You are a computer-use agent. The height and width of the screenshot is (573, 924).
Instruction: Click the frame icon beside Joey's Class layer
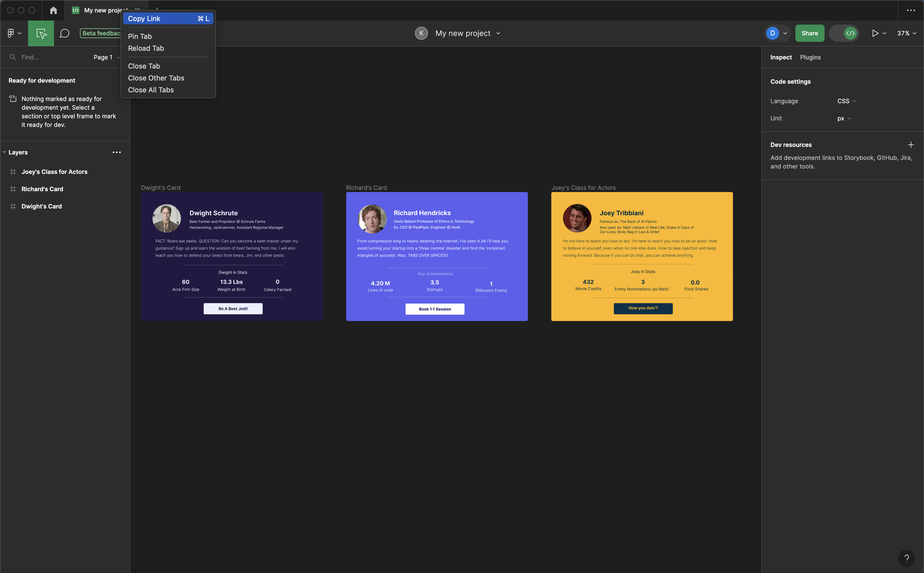[x=13, y=172]
